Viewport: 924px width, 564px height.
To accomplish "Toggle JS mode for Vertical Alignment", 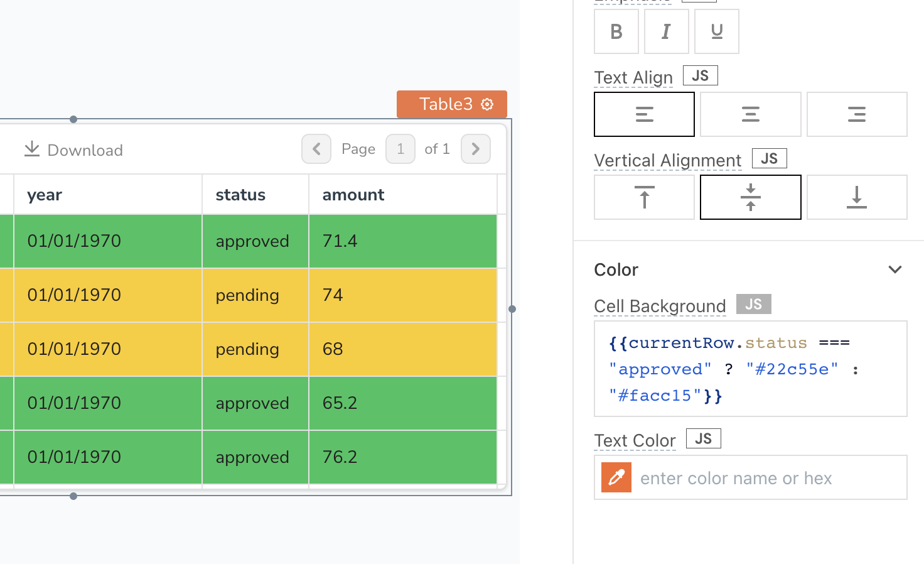I will click(x=769, y=158).
